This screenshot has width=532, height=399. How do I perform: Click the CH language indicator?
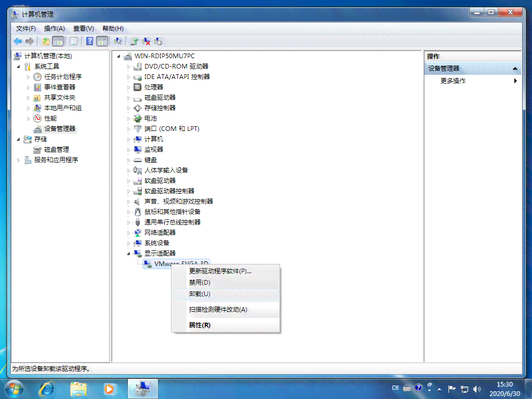coord(395,388)
